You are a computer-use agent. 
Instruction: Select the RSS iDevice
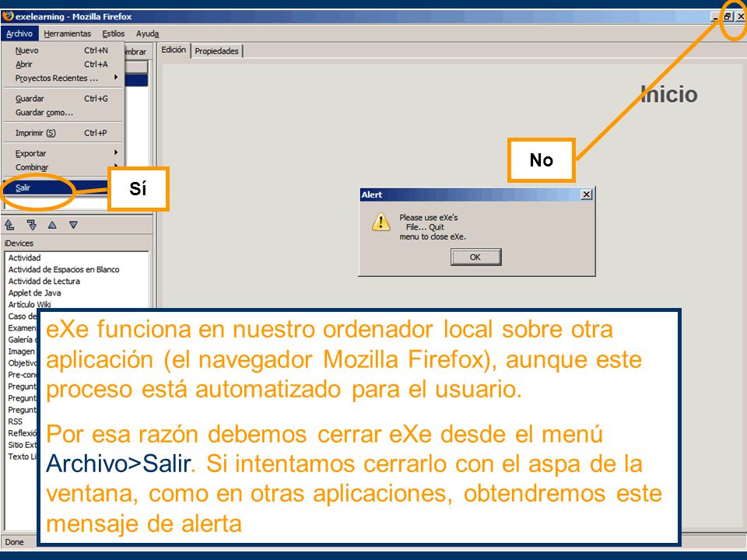[16, 422]
